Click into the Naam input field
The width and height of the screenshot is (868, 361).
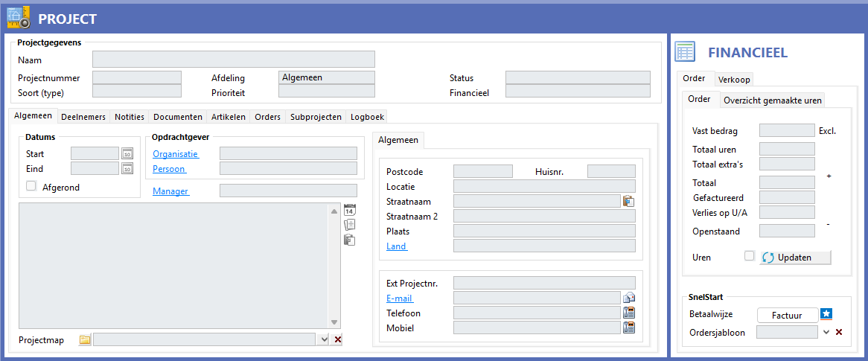pyautogui.click(x=234, y=60)
